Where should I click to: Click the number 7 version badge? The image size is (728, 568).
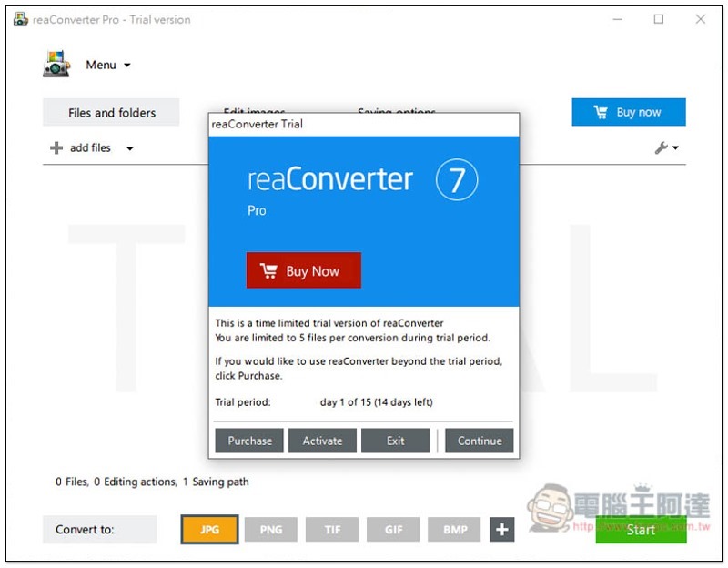(x=457, y=179)
